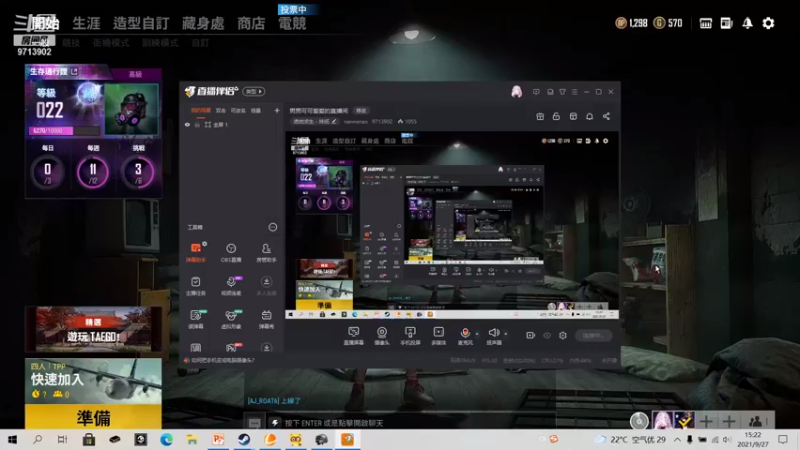The width and height of the screenshot is (800, 450).
Task: Invite teammate with first plus slot
Action: 706,421
